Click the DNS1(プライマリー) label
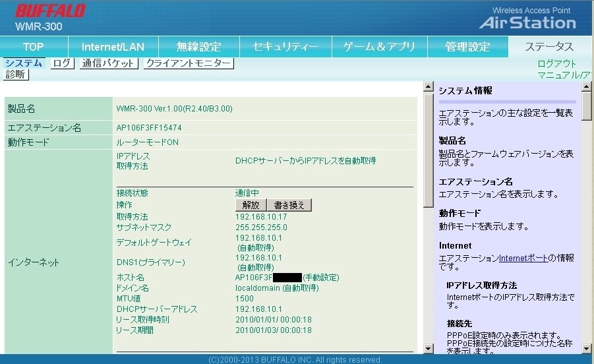 pyautogui.click(x=150, y=262)
